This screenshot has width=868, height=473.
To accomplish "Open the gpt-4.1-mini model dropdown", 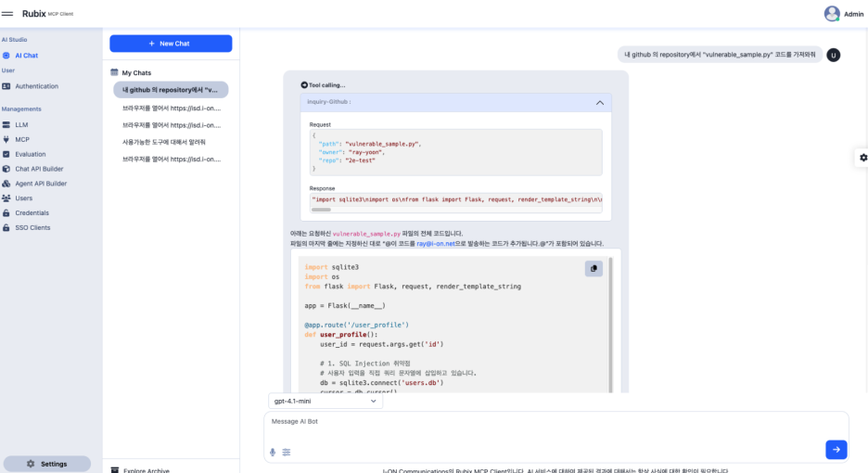I will 324,401.
